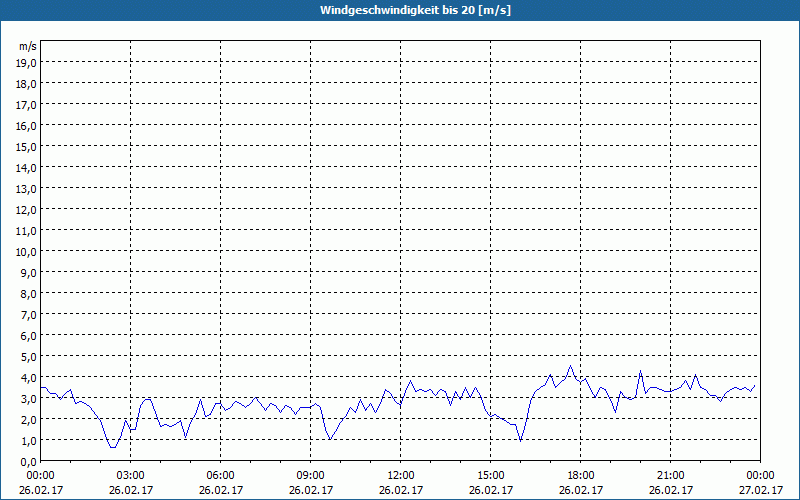Click the first 00:00 time axis label

(x=41, y=476)
